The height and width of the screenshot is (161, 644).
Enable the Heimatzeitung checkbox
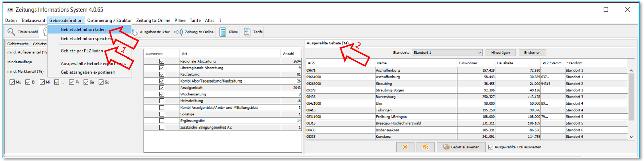point(162,101)
